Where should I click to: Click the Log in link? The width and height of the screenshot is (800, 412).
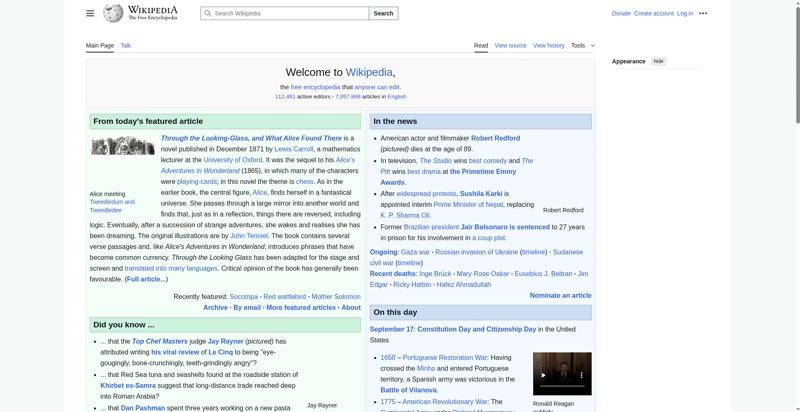pyautogui.click(x=685, y=13)
